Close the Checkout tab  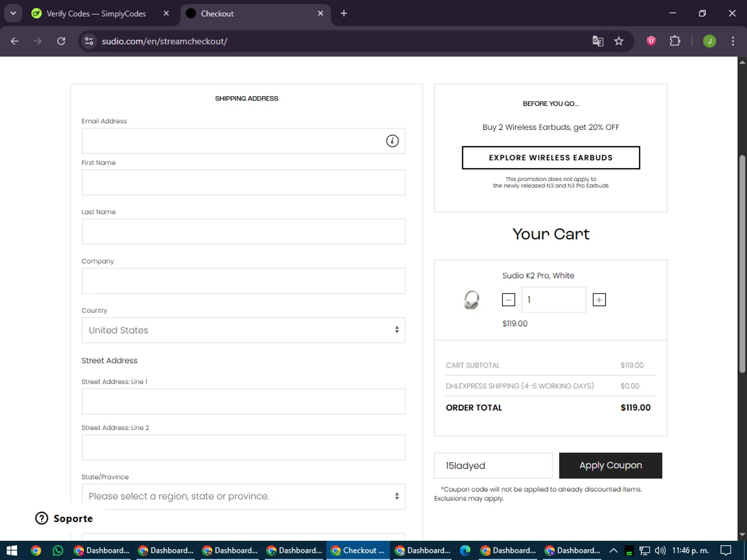pyautogui.click(x=321, y=13)
